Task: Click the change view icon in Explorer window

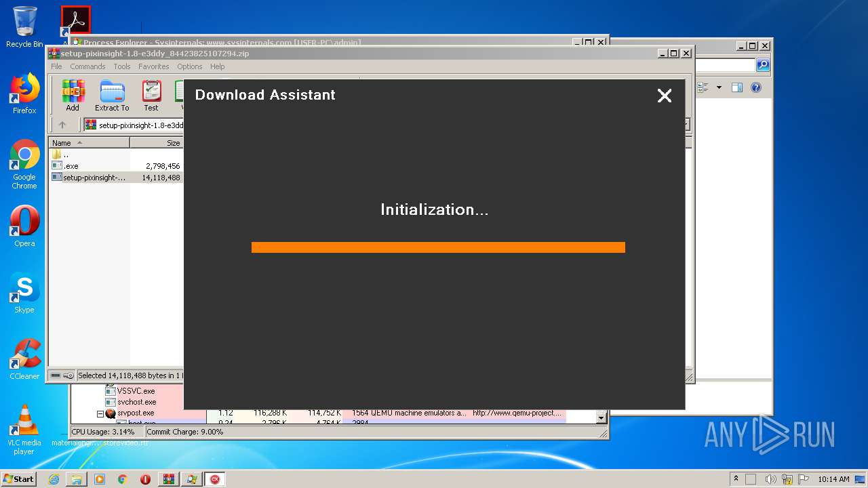Action: pyautogui.click(x=703, y=87)
